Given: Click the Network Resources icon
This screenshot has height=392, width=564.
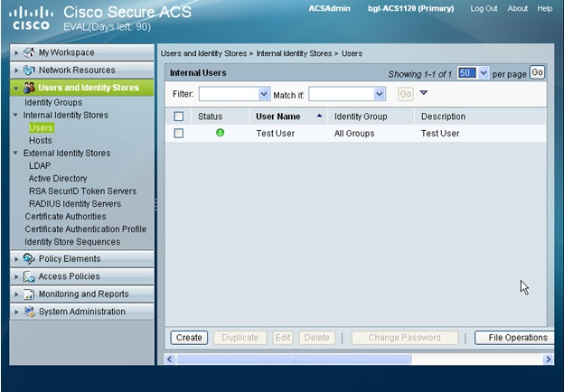Looking at the screenshot, I should 29,70.
